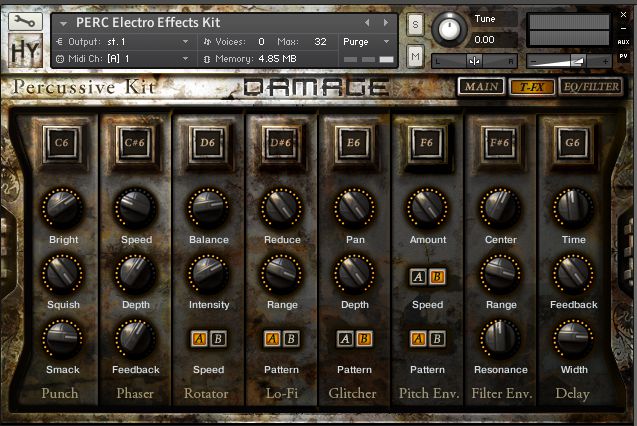Open the Output st. 1 dropdown
Viewport: 637px width, 426px height.
[x=122, y=41]
